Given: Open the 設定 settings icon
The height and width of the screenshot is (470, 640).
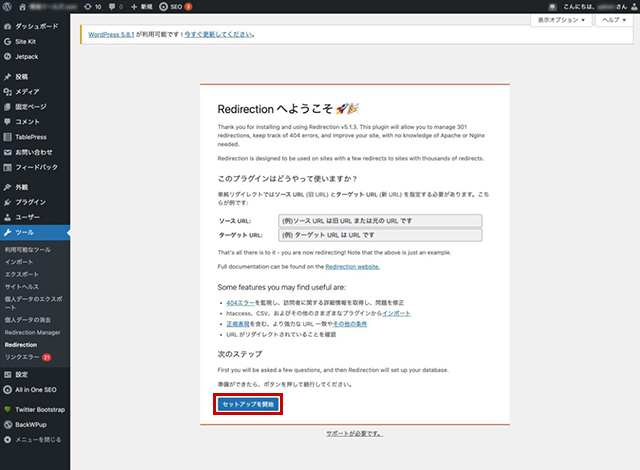Looking at the screenshot, I should (x=7, y=374).
